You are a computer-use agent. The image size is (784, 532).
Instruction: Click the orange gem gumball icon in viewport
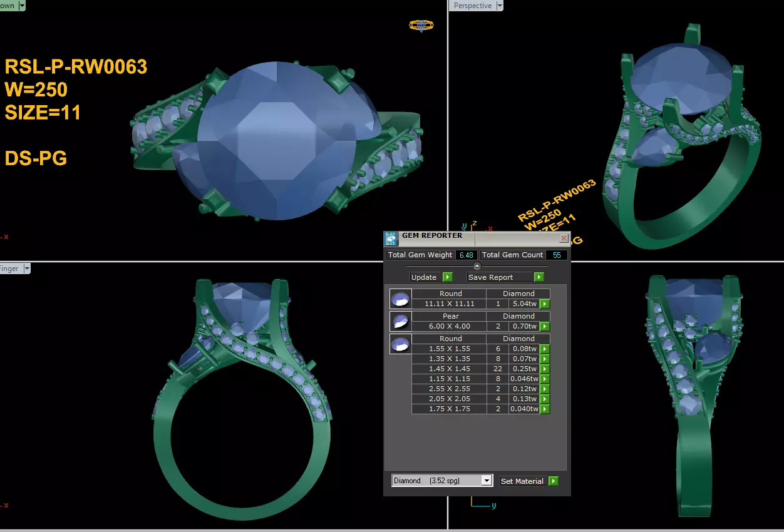[x=421, y=26]
